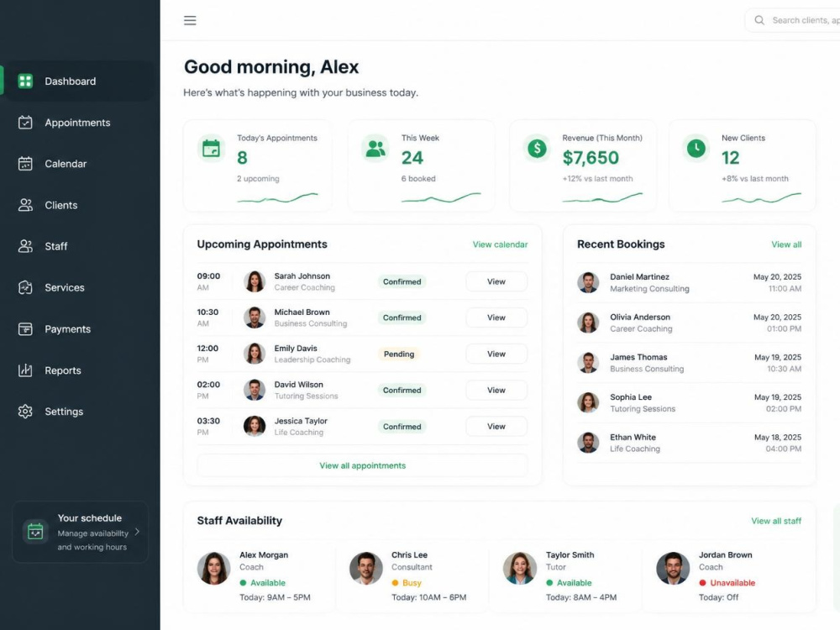Click Alex Morgan's Available status
840x630 pixels.
(x=262, y=583)
